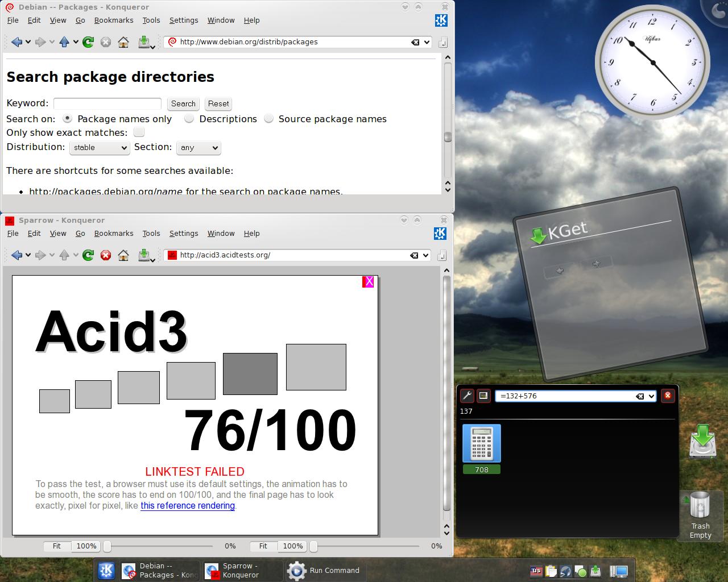Enable Only show exact matches checkbox

click(139, 132)
